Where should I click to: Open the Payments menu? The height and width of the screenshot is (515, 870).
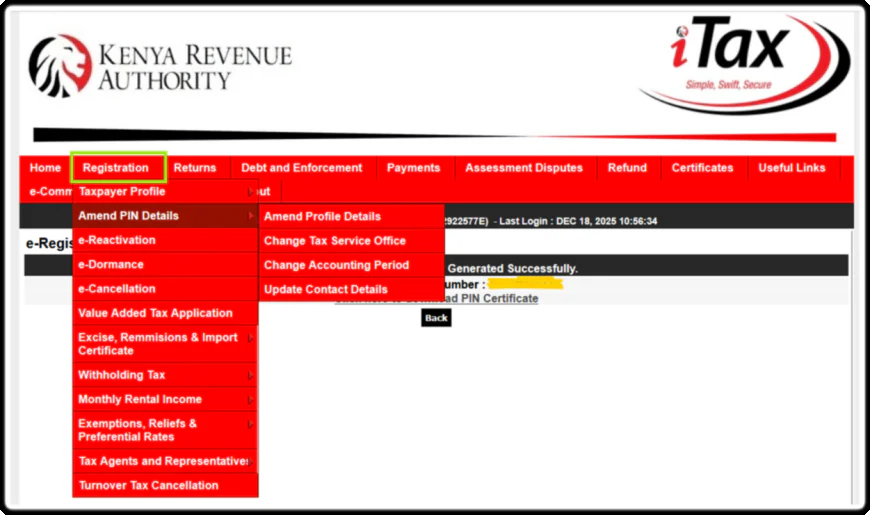(x=413, y=168)
